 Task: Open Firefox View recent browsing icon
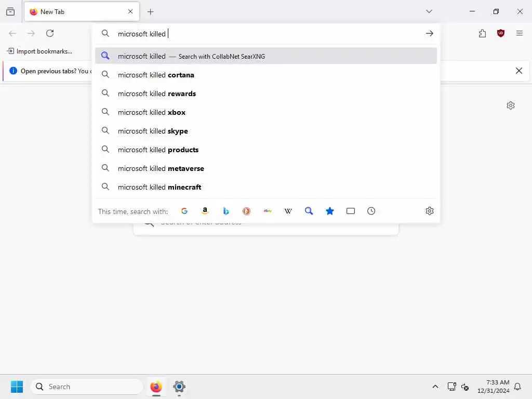(x=10, y=11)
